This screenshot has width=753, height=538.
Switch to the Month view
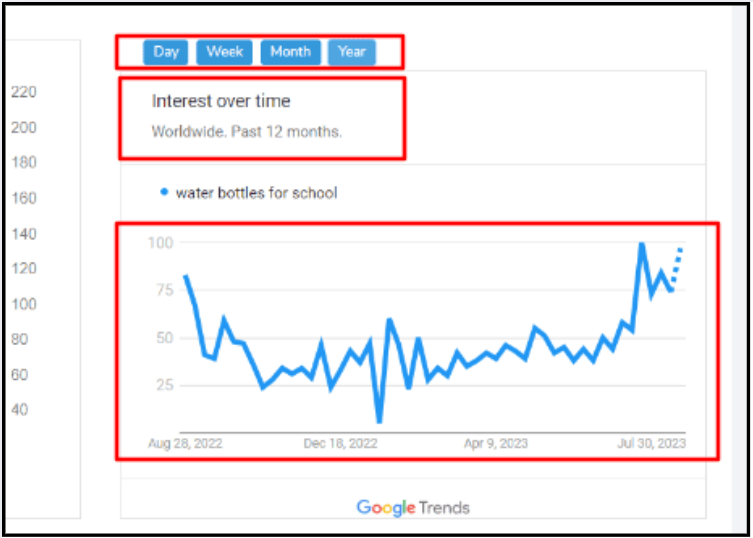290,52
